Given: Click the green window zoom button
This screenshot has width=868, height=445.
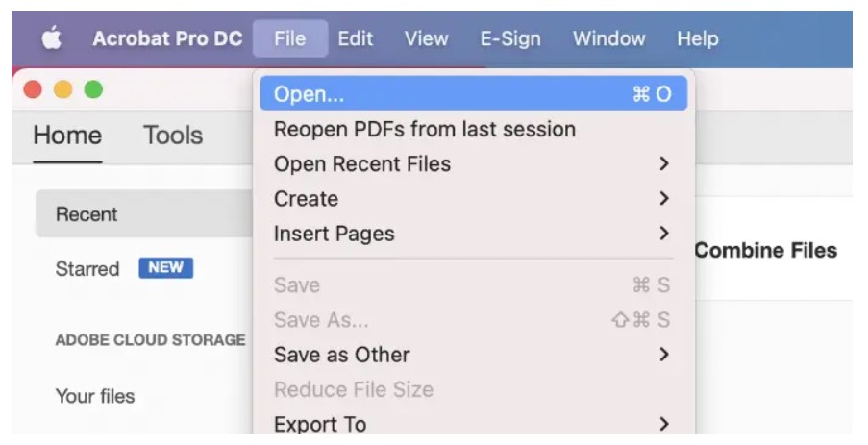Looking at the screenshot, I should [x=93, y=89].
